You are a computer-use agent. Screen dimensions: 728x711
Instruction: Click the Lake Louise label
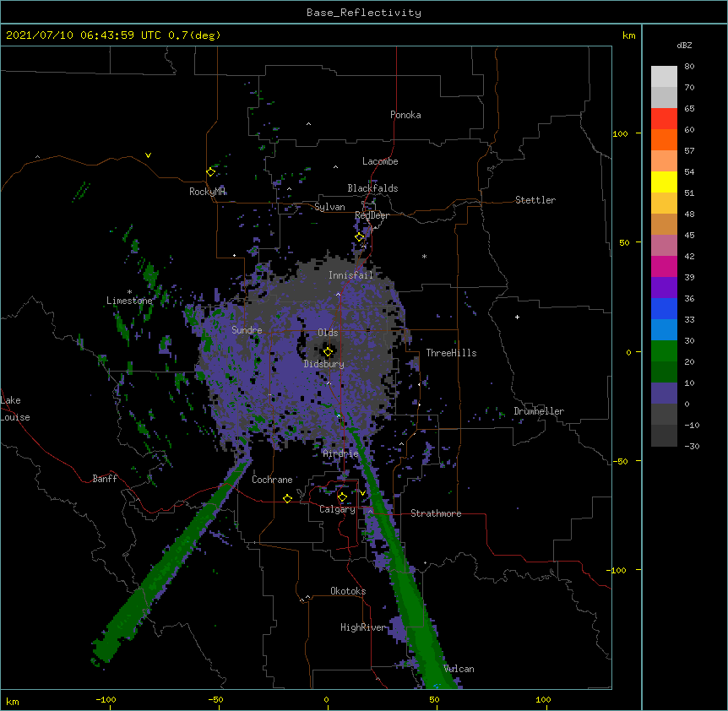15,409
